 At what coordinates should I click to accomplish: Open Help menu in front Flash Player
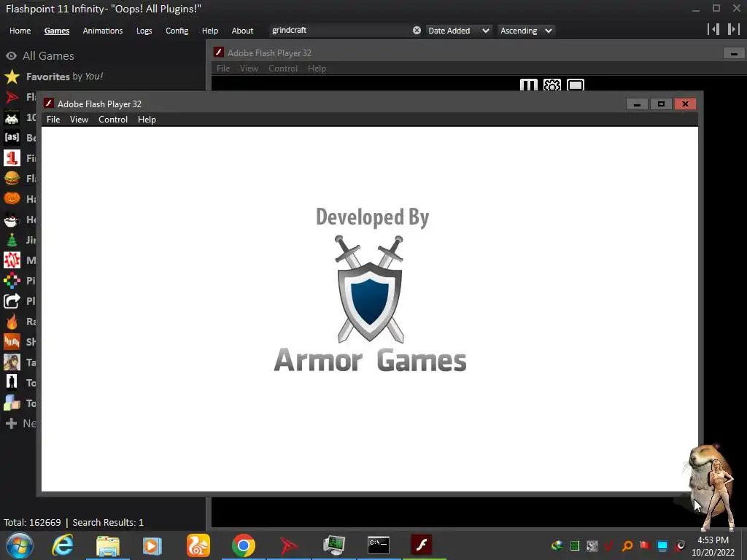(147, 120)
